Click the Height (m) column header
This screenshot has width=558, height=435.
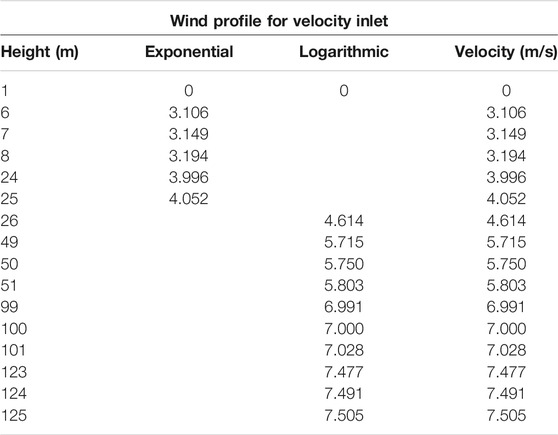click(40, 52)
